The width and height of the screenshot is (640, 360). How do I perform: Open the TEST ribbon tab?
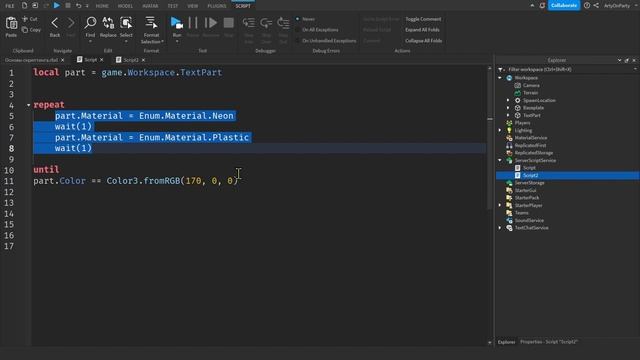(x=173, y=6)
